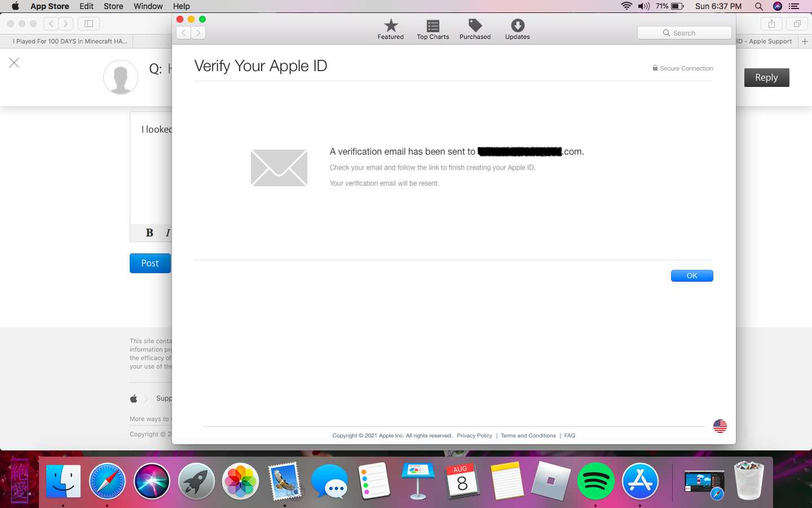The image size is (812, 508).
Task: Open the battery status menu
Action: click(x=670, y=6)
